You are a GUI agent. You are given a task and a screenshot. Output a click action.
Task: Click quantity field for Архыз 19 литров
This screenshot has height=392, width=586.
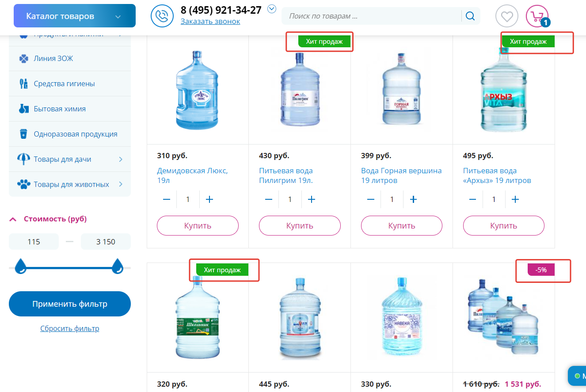[x=494, y=199]
